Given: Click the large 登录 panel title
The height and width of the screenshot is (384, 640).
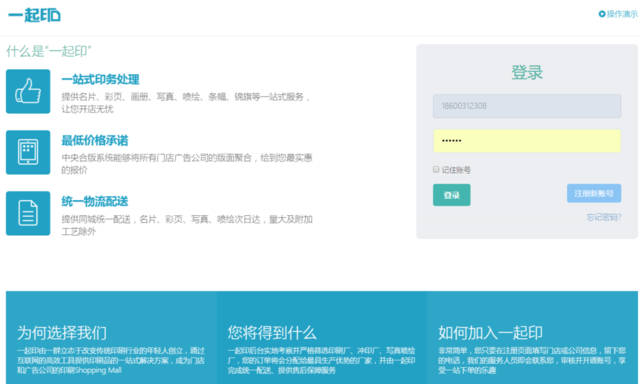Looking at the screenshot, I should click(x=527, y=72).
